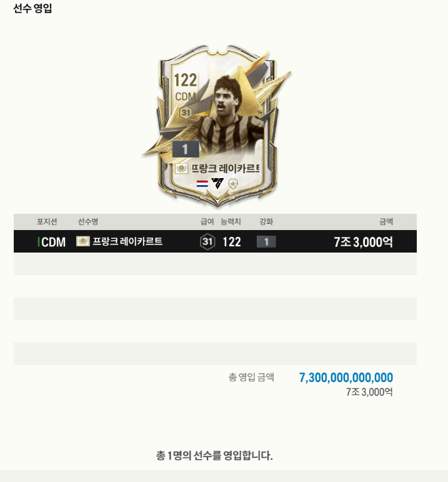Click the Icon class badge in table row
Screen dimensions: 448x482
click(83, 241)
